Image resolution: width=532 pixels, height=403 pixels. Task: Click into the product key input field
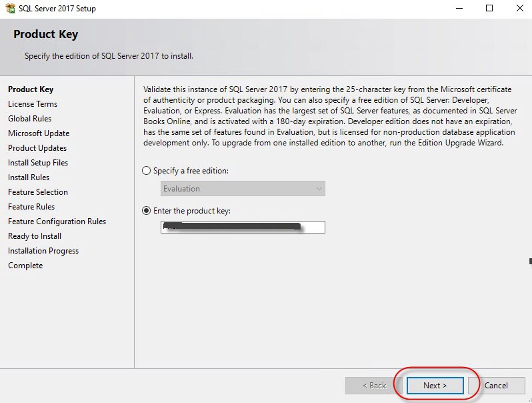pyautogui.click(x=243, y=227)
